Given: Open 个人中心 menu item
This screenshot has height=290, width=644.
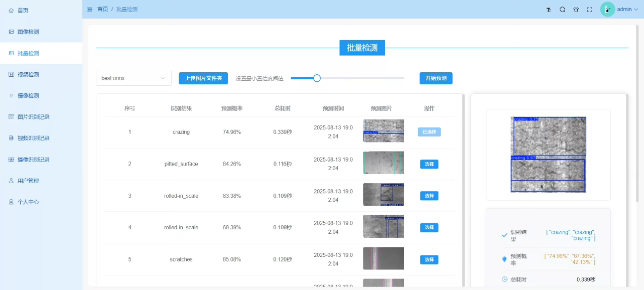Looking at the screenshot, I should pos(41,202).
